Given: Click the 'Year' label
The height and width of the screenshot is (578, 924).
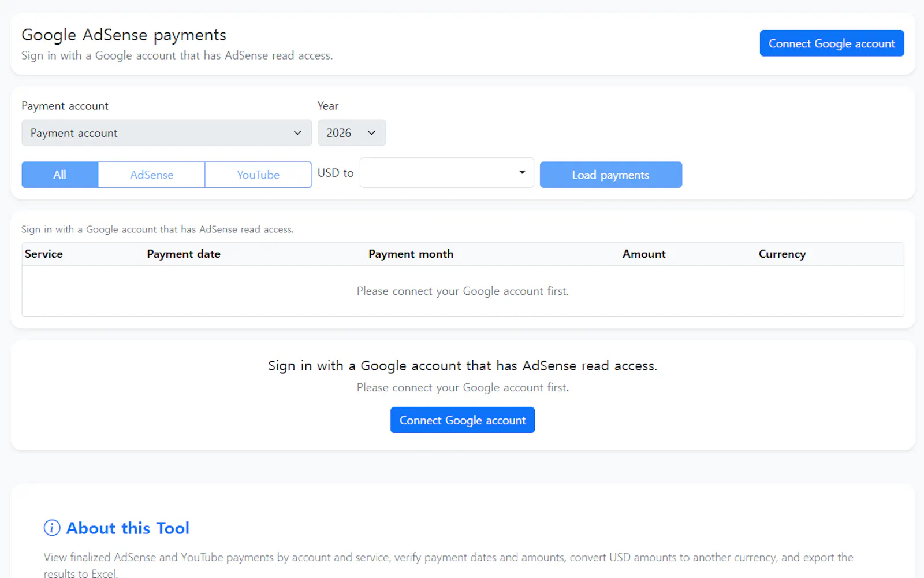Looking at the screenshot, I should tap(327, 106).
